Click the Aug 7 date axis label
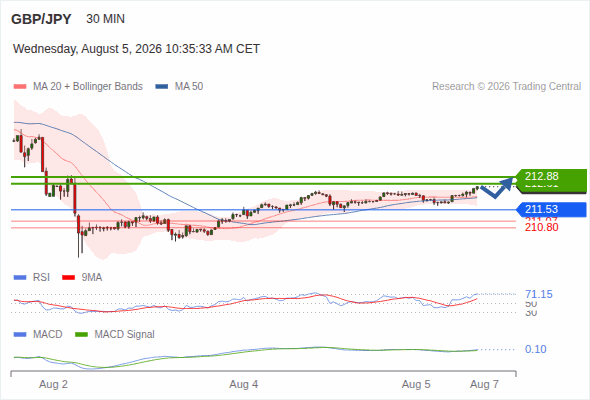Viewport: 590px width, 400px height. click(x=485, y=384)
